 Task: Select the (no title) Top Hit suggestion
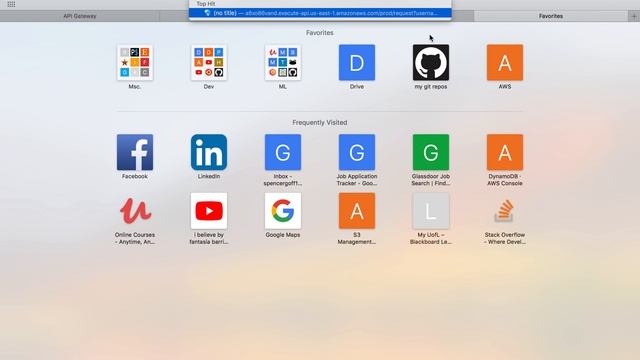[x=320, y=13]
